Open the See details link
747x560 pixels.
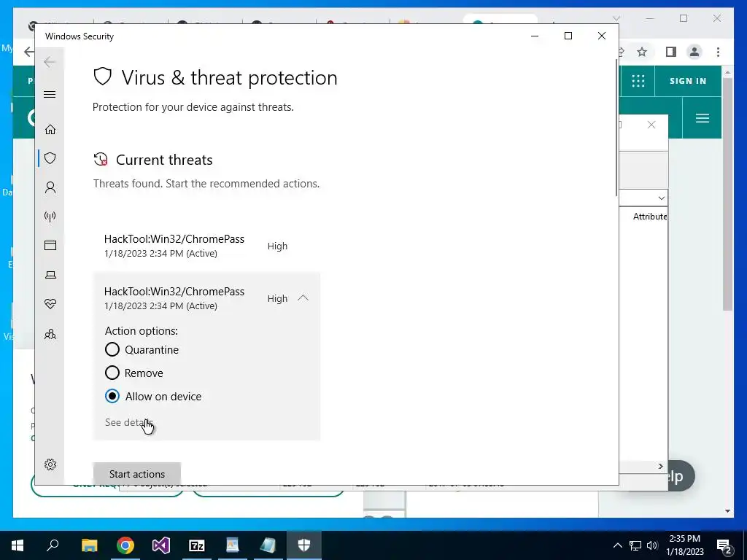click(128, 422)
